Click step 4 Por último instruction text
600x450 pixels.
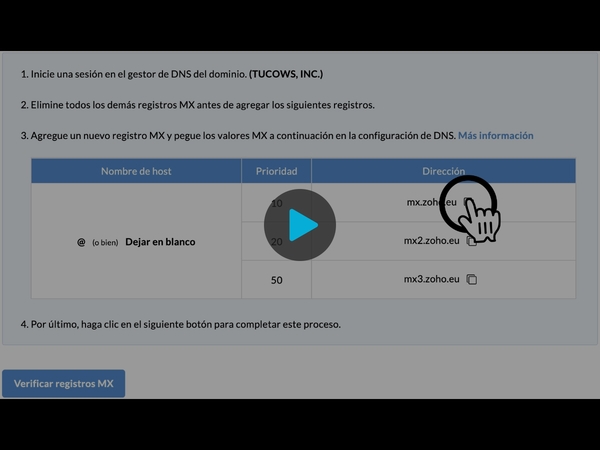[x=181, y=324]
